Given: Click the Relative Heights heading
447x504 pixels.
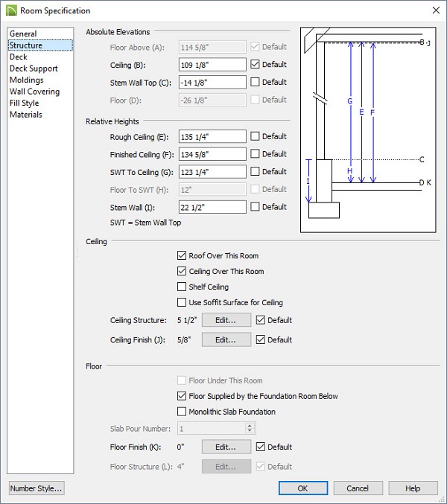Looking at the screenshot, I should 112,121.
